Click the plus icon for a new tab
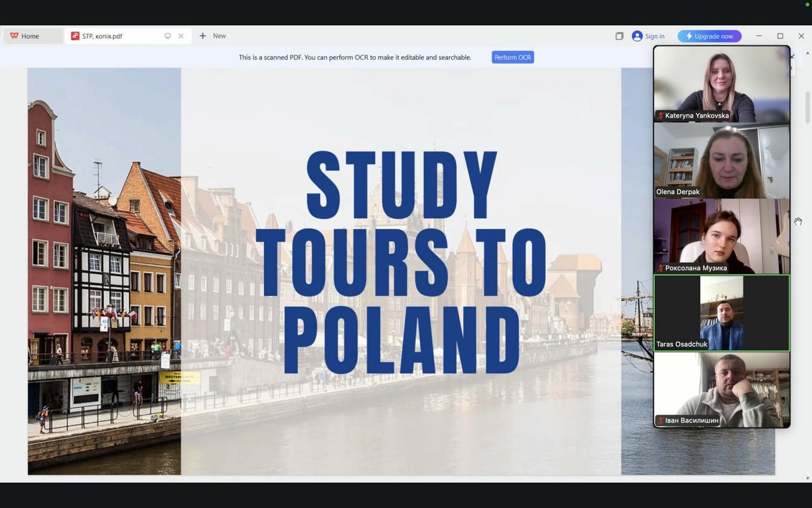 [x=203, y=36]
